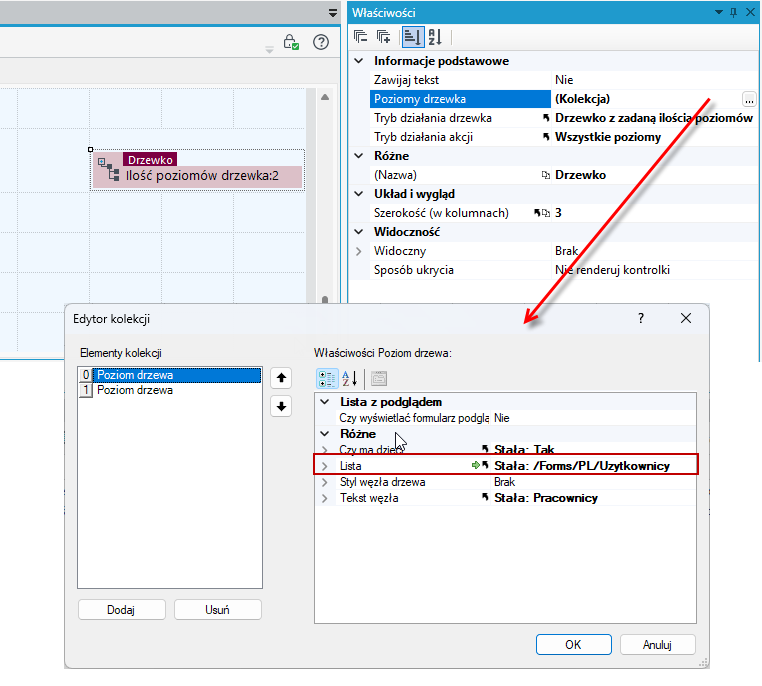This screenshot has width=762, height=686.
Task: Click the tree control icon in Drzewko
Action: [x=108, y=169]
